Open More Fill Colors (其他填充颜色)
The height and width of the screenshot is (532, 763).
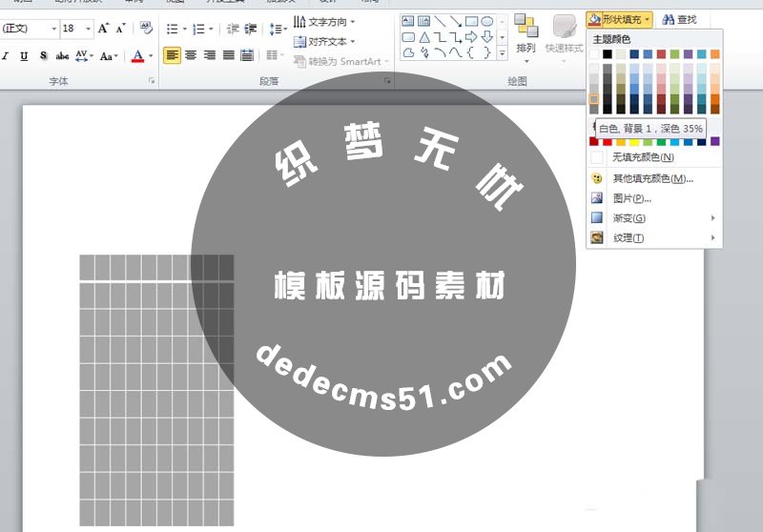coord(654,178)
